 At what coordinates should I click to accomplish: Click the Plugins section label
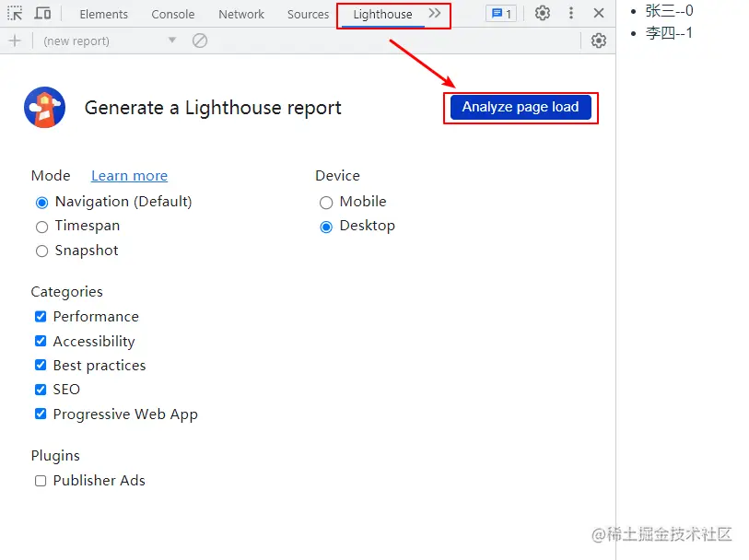tap(55, 456)
